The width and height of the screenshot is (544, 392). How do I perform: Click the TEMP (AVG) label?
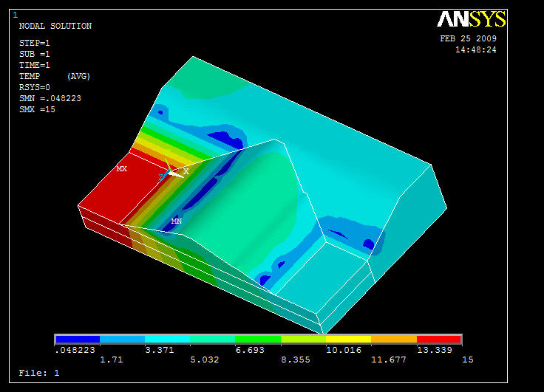53,76
